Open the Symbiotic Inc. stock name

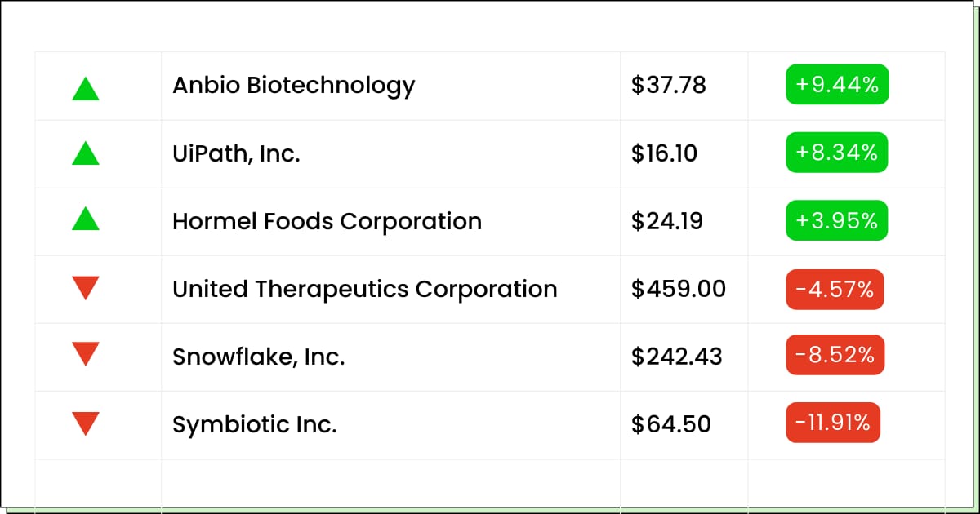point(254,424)
